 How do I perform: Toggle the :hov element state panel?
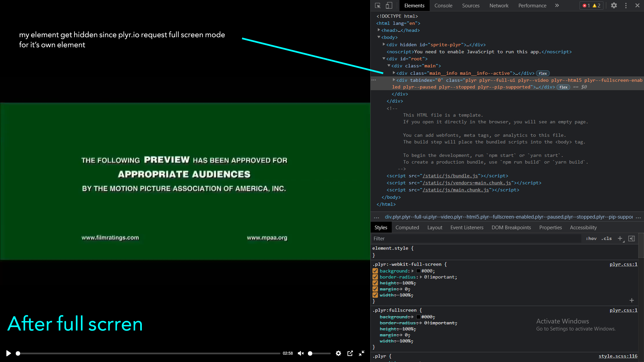[591, 239]
